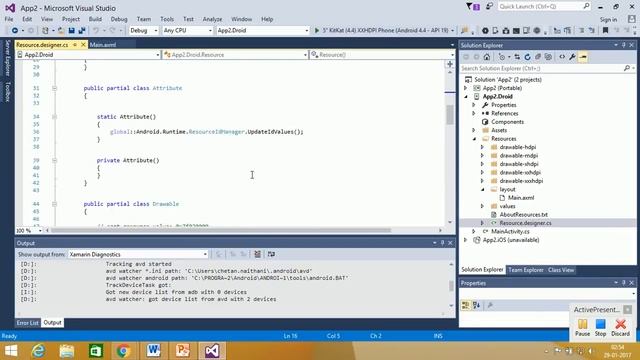Switch to the Class View tab
The width and height of the screenshot is (640, 360).
[561, 270]
